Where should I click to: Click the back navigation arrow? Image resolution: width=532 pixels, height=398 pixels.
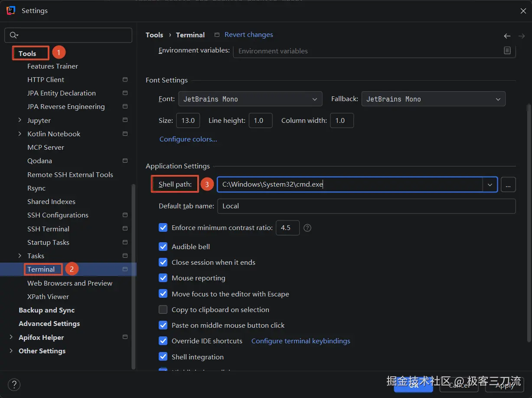click(507, 36)
